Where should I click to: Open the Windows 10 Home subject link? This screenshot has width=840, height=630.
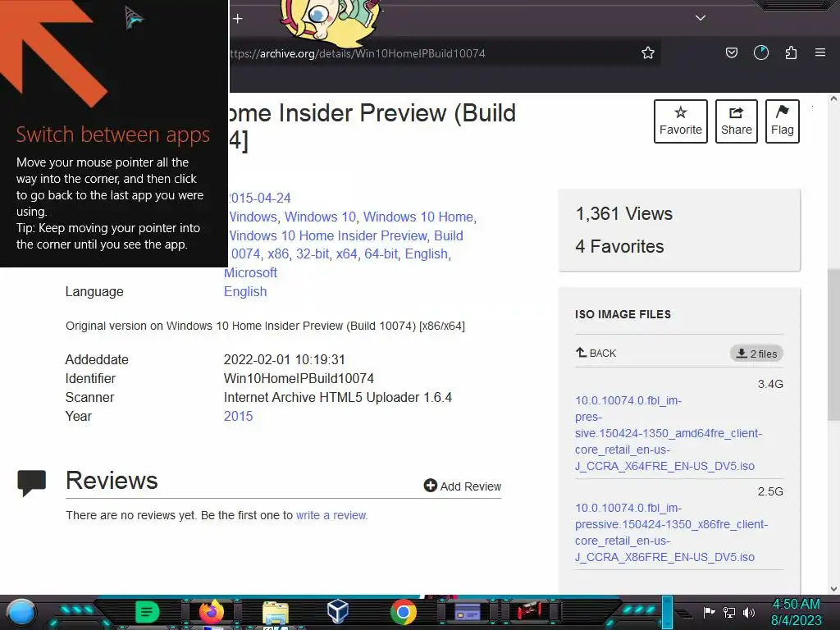(x=418, y=217)
